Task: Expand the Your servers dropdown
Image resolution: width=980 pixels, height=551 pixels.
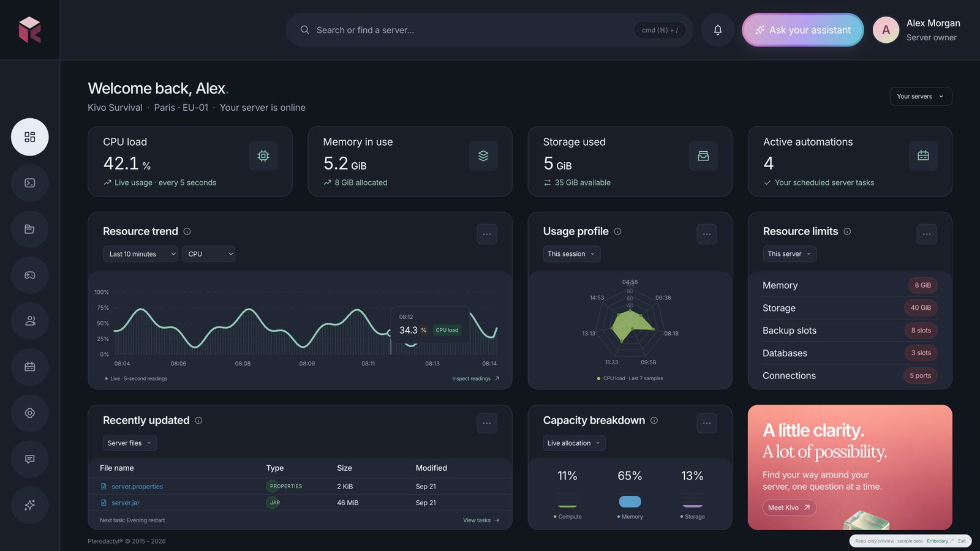Action: point(921,96)
